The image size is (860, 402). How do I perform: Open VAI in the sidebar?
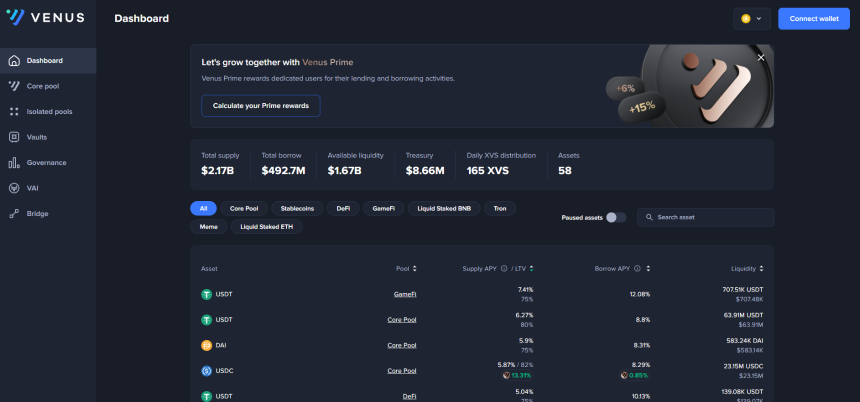tap(48, 188)
